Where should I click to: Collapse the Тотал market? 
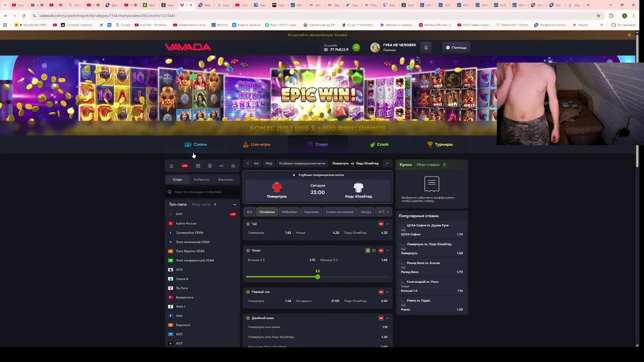[387, 250]
